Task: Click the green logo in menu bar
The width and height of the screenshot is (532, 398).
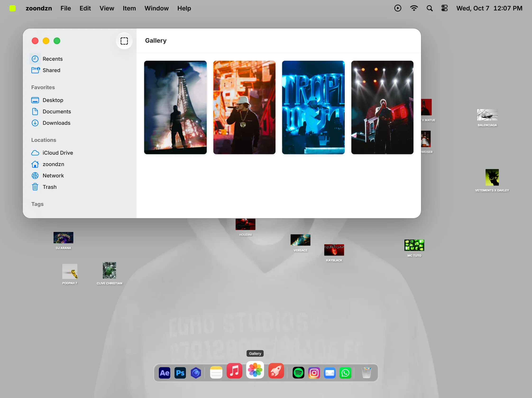Action: click(x=13, y=8)
